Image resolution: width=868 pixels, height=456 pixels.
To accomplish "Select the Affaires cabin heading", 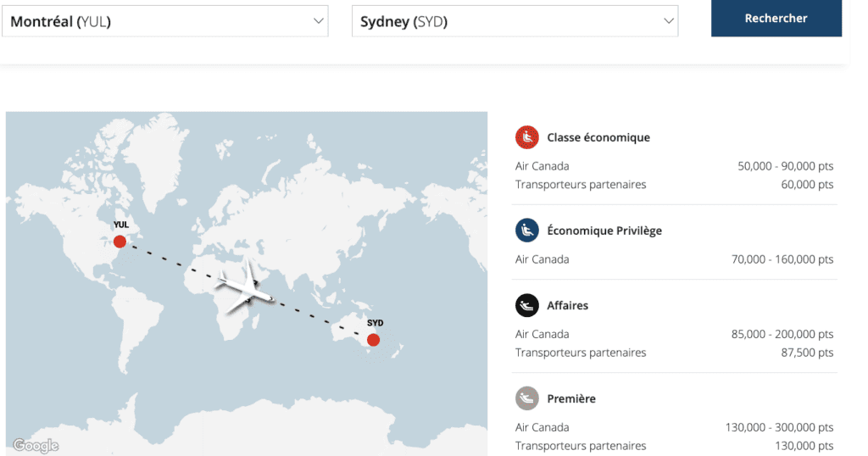I will 567,305.
